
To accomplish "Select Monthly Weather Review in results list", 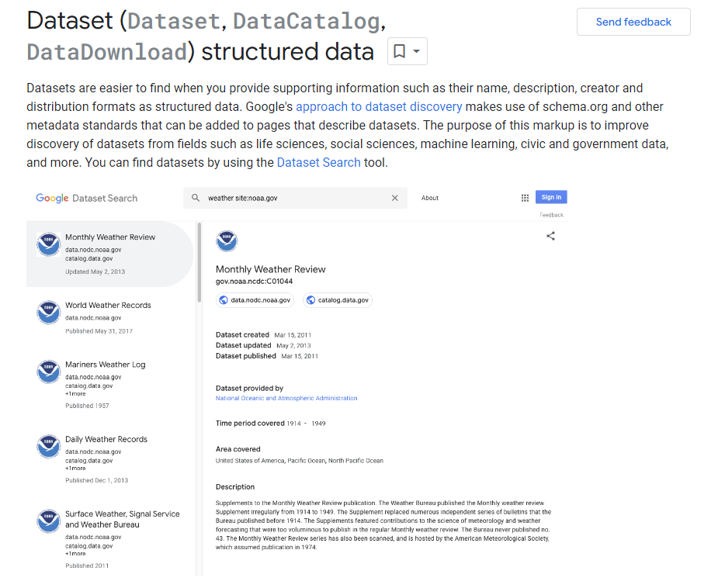I will [x=110, y=237].
